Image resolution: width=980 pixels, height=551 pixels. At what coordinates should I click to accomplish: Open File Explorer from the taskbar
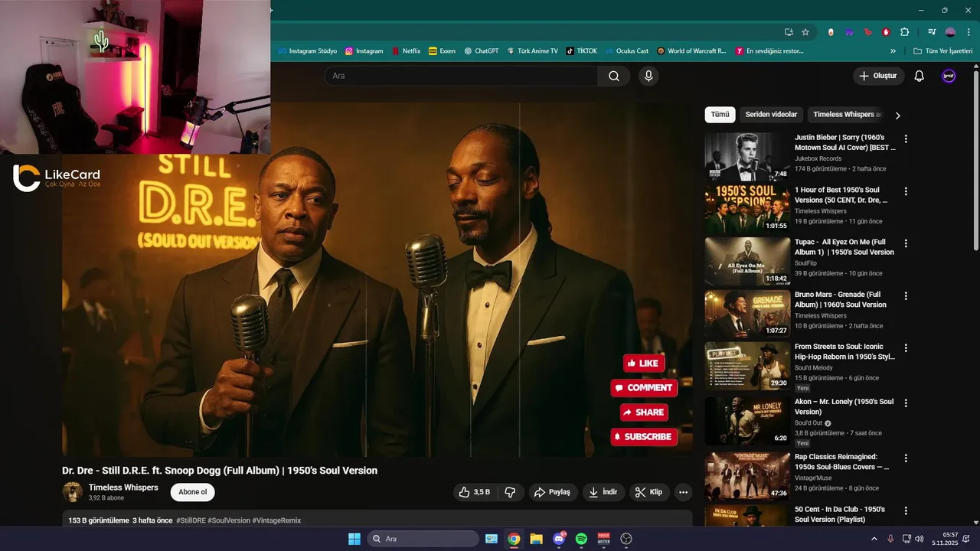tap(536, 539)
